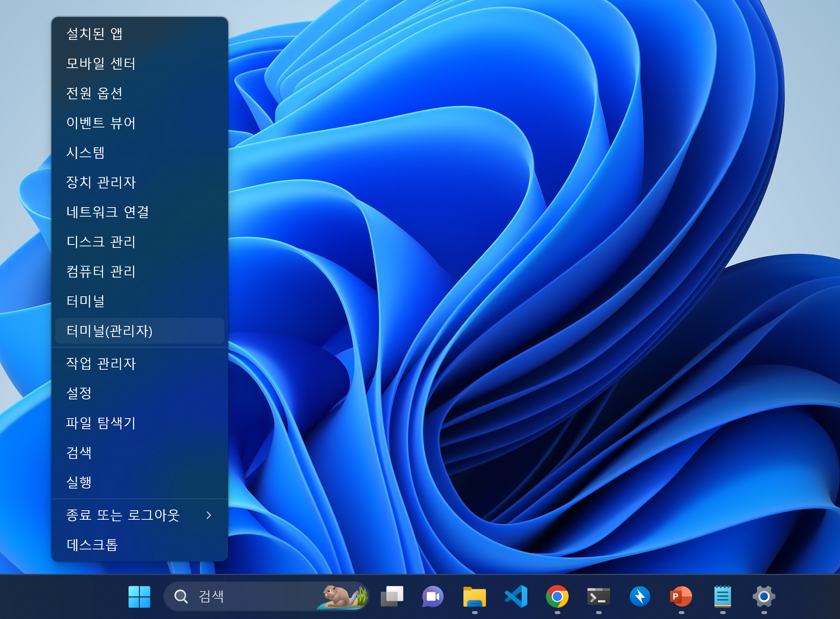Open 파일 탐색기 menu entry
840x619 pixels.
point(140,423)
